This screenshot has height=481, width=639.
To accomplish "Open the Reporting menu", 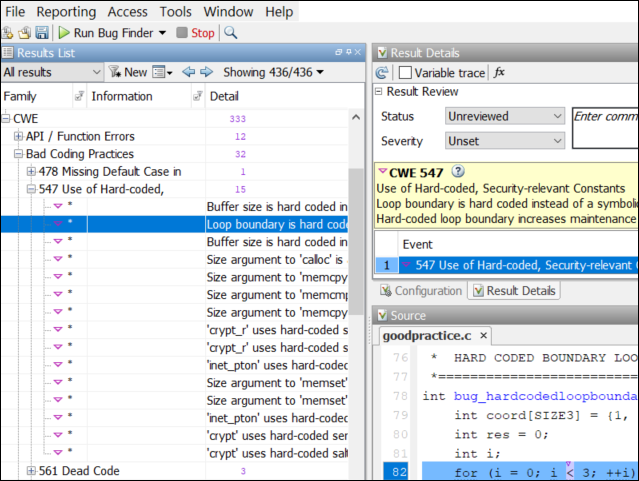I will coord(66,12).
